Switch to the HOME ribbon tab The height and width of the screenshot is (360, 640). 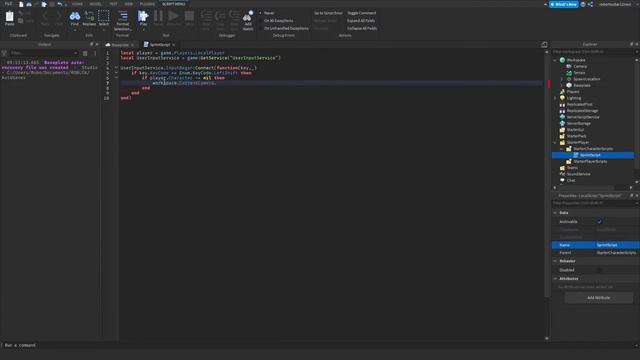77,4
